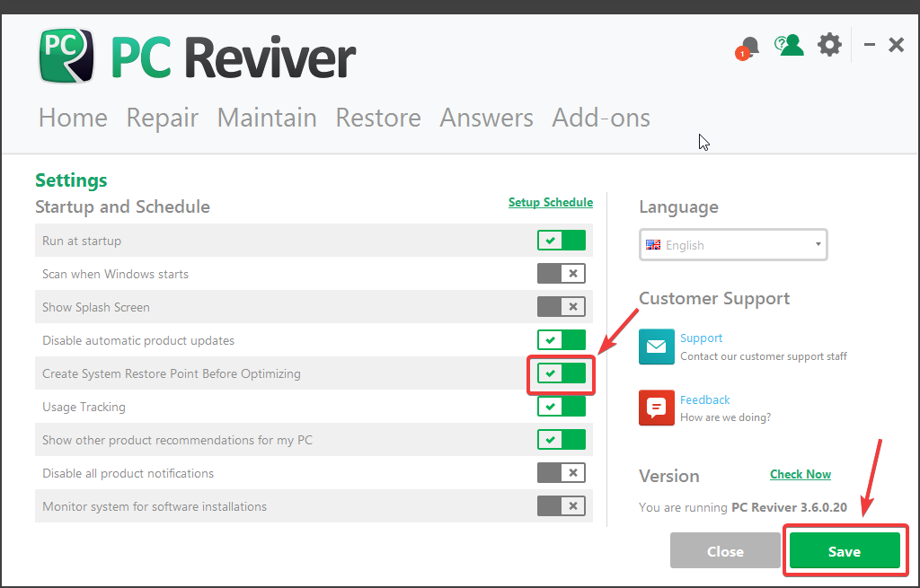Toggle Show other product recommendations switch
The width and height of the screenshot is (920, 588).
[x=562, y=440]
